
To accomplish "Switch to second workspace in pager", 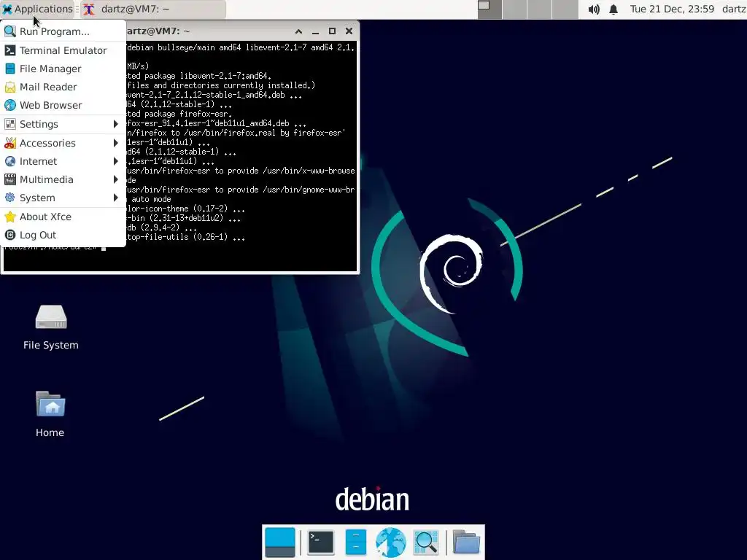I will pos(514,9).
